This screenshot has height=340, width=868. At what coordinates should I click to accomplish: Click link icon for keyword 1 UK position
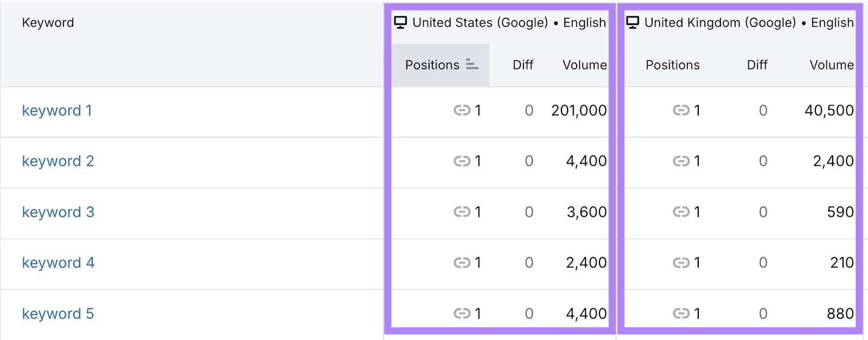click(681, 111)
